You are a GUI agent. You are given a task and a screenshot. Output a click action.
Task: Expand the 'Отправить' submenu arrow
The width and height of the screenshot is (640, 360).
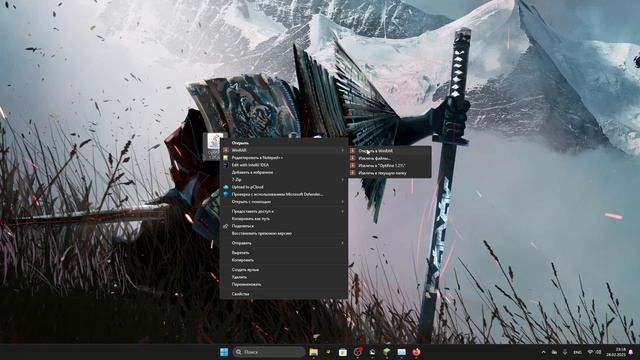[342, 243]
